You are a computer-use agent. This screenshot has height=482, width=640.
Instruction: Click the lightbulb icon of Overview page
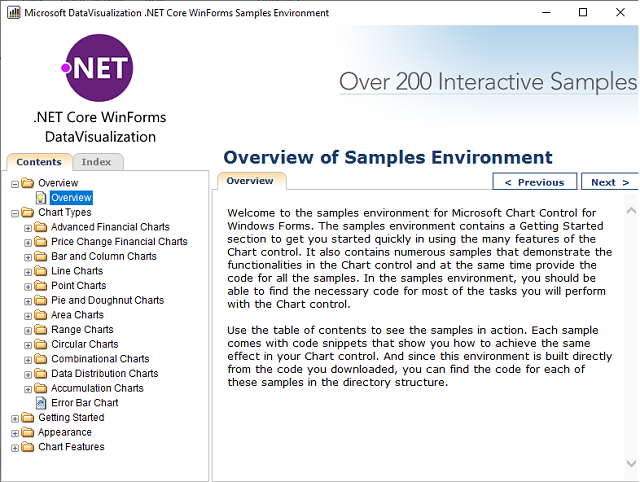point(41,198)
